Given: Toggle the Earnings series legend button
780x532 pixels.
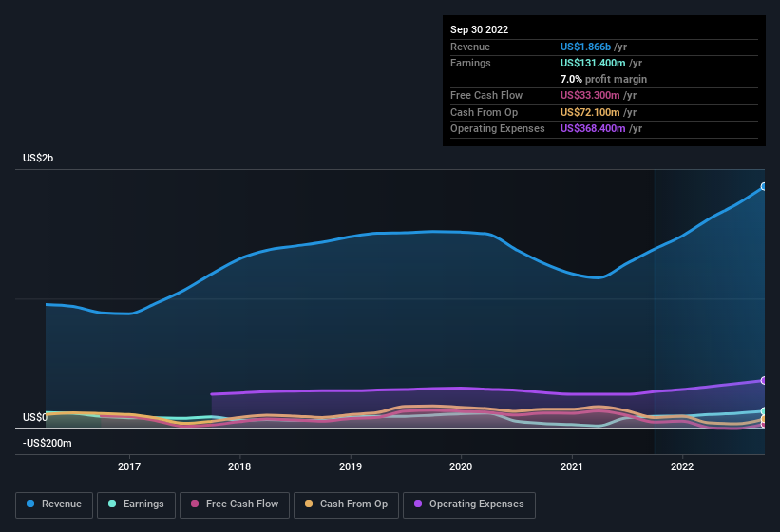Looking at the screenshot, I should click(x=136, y=504).
